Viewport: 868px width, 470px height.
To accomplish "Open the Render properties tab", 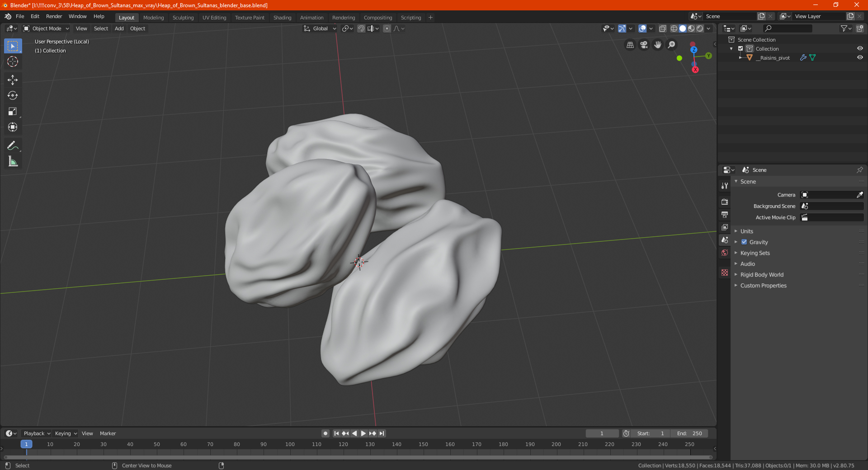I will [x=725, y=202].
